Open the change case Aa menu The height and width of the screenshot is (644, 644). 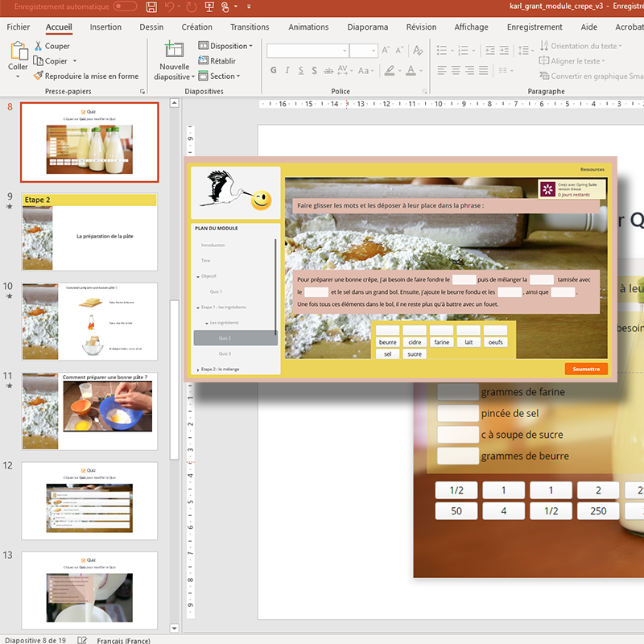365,71
